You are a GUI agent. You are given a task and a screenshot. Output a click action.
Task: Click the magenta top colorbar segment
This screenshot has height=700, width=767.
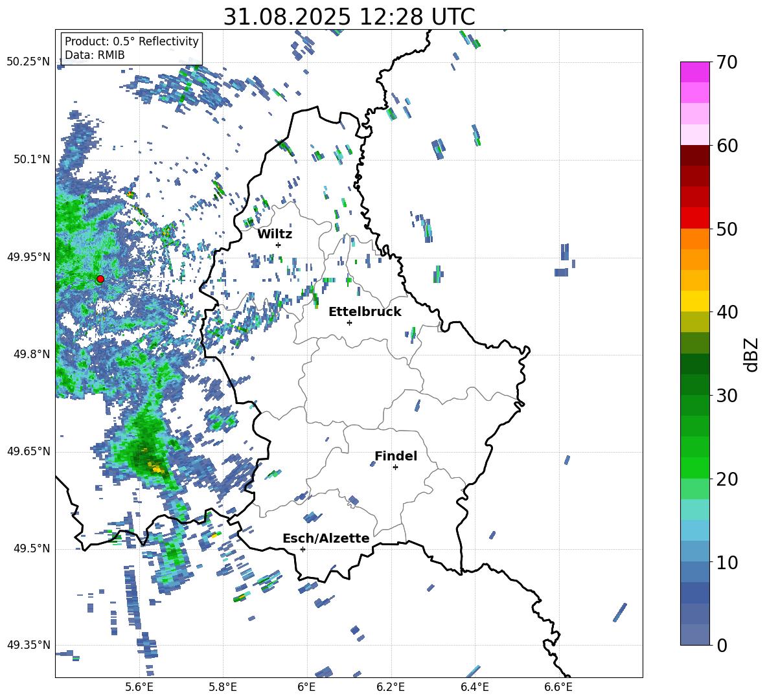click(694, 73)
